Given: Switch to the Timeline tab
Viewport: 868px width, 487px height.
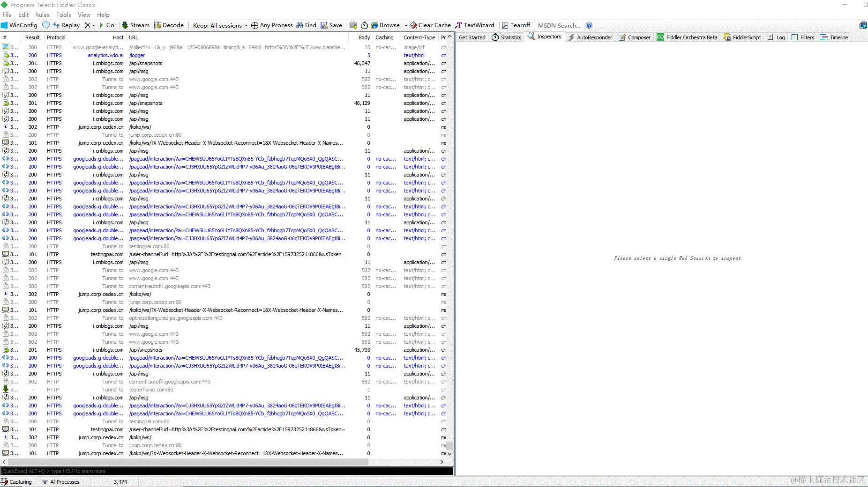Looking at the screenshot, I should (x=834, y=37).
